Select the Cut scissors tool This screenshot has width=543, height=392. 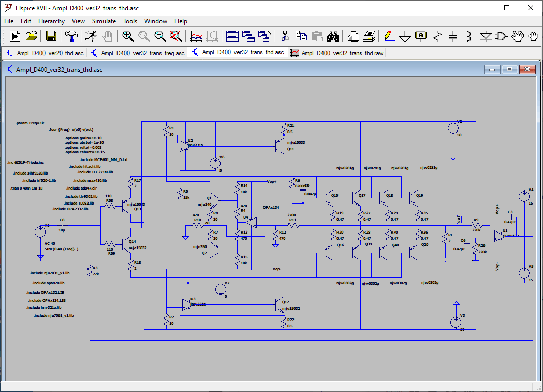[285, 36]
